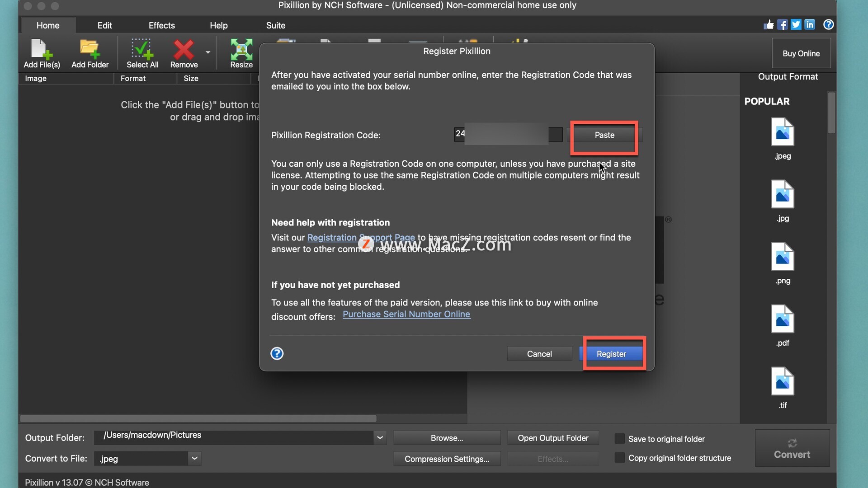The width and height of the screenshot is (868, 488).
Task: Switch to the Effects tab
Action: coord(161,25)
